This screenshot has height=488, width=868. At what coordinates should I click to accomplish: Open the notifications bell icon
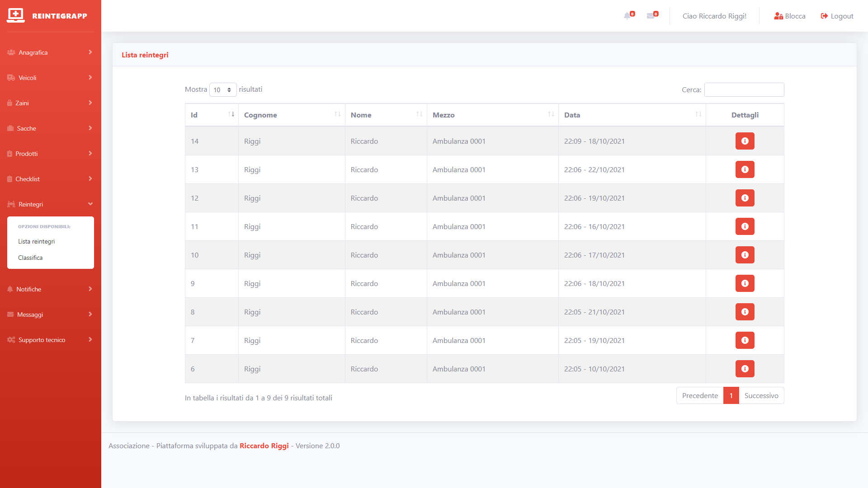tap(627, 16)
